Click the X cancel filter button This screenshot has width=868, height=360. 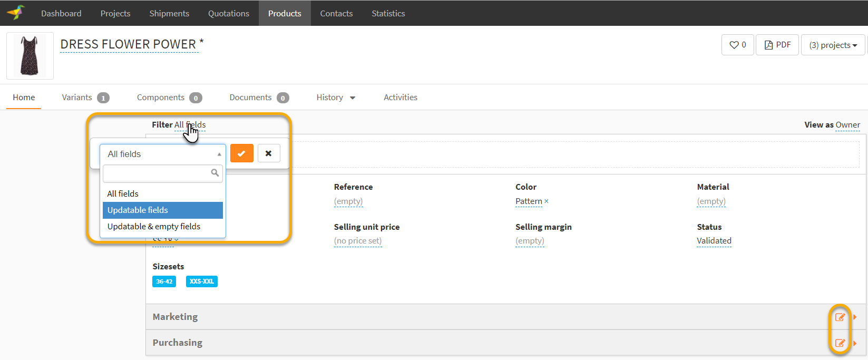(269, 153)
